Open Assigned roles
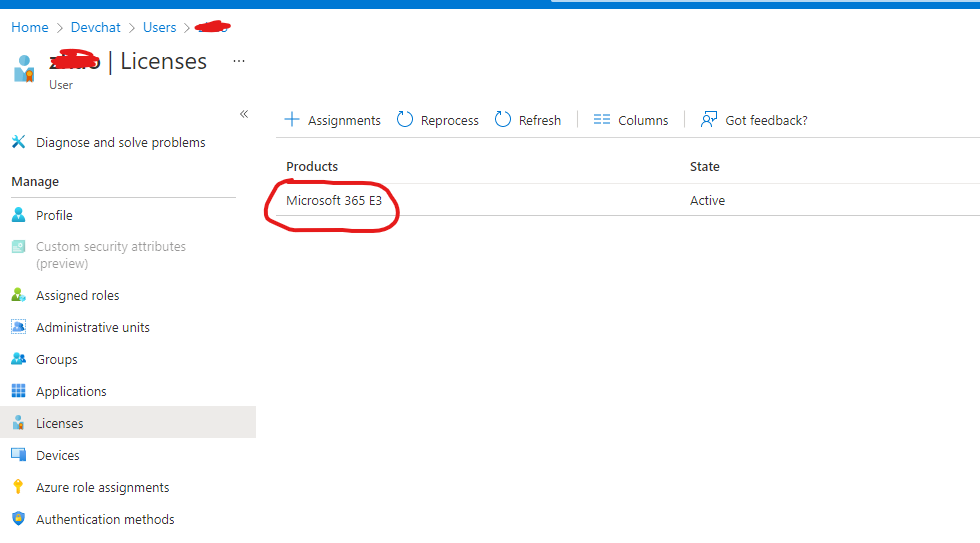980x543 pixels. (78, 296)
